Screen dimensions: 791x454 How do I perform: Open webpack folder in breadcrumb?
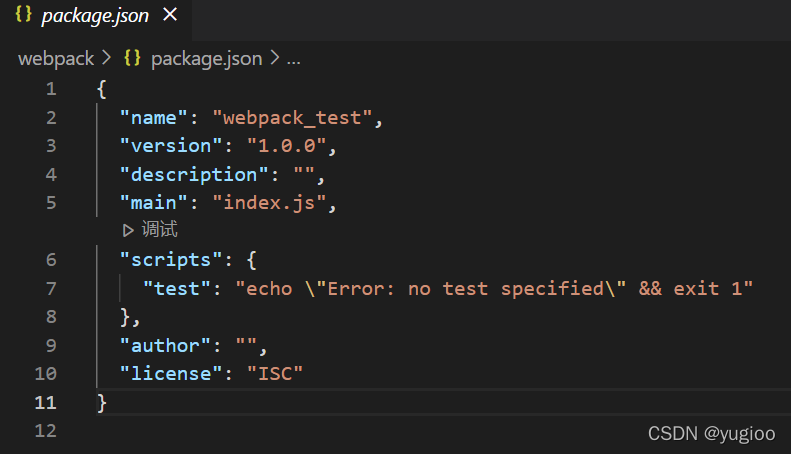56,59
